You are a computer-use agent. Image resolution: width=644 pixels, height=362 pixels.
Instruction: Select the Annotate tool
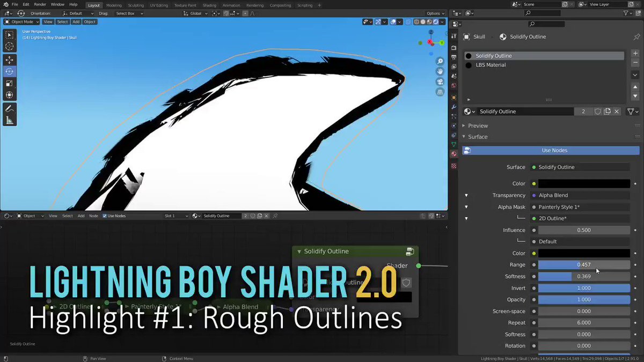pyautogui.click(x=9, y=108)
